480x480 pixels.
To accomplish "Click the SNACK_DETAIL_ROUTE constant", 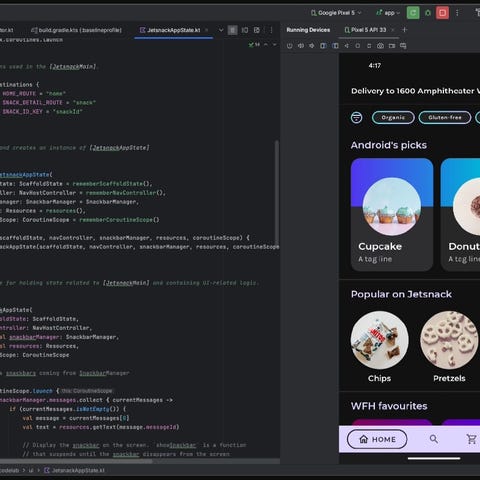I will tap(32, 103).
